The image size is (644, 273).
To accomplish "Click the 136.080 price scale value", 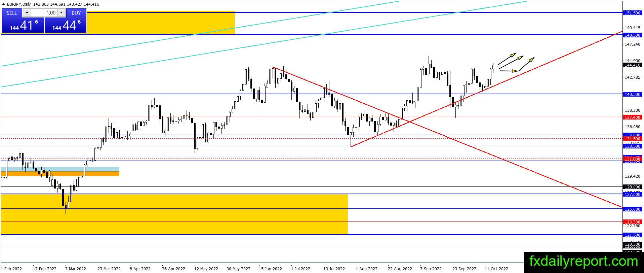I will [x=632, y=127].
